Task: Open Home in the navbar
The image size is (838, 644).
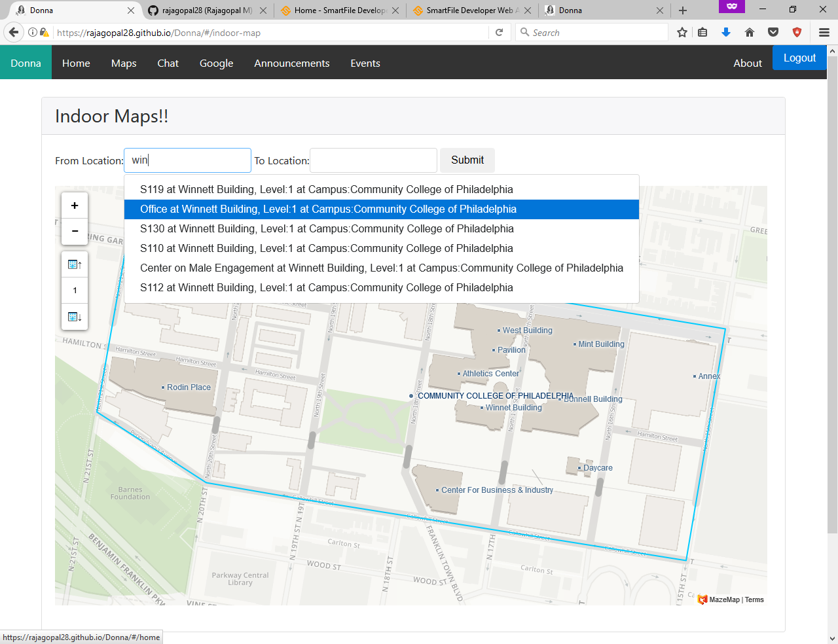Action: point(76,63)
